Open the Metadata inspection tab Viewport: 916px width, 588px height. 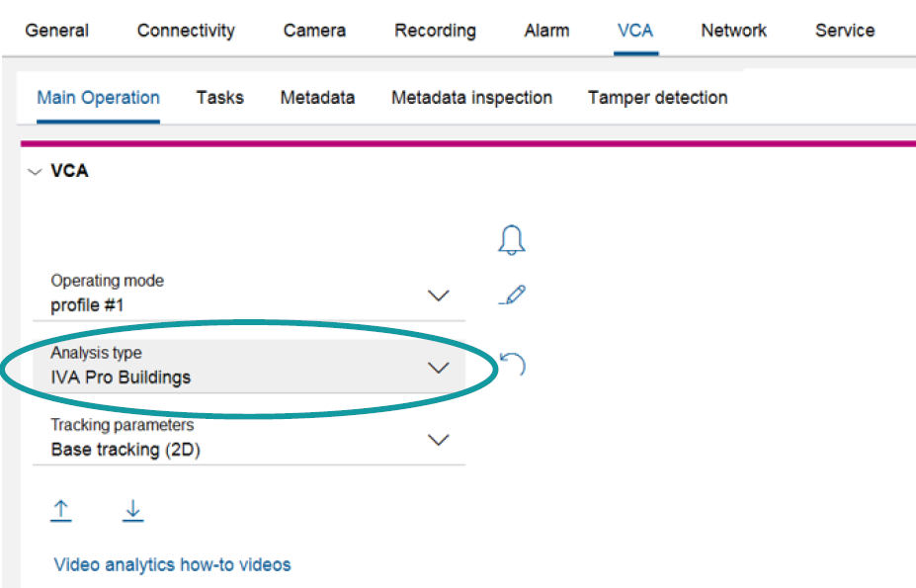(471, 98)
